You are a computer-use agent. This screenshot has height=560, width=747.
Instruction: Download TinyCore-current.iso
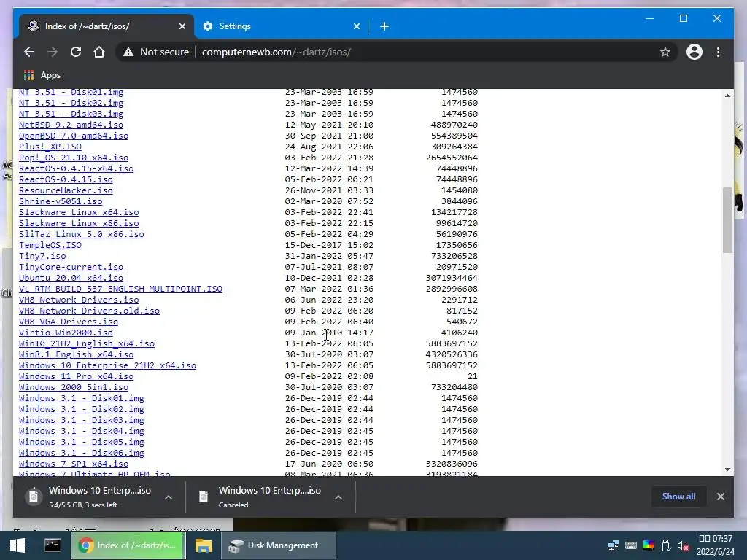71,267
